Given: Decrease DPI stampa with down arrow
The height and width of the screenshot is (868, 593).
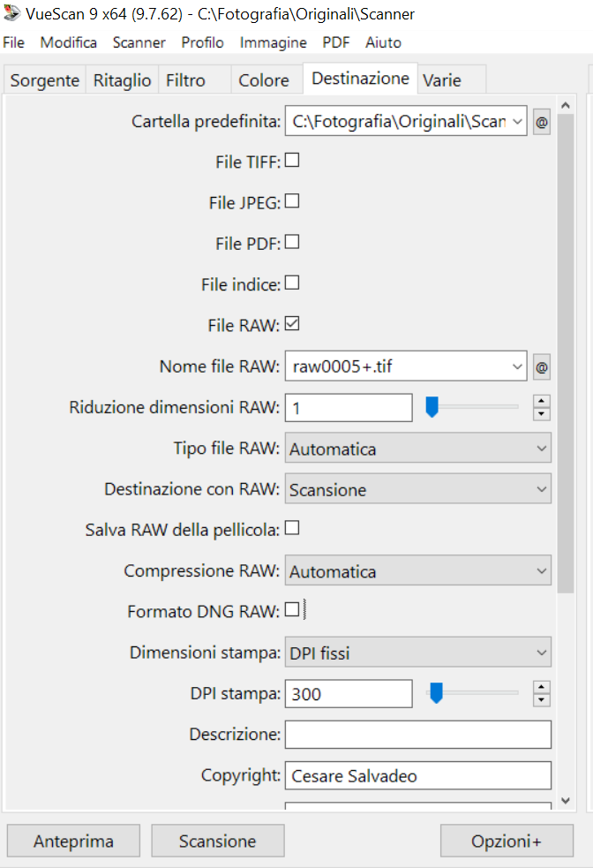Looking at the screenshot, I should (542, 700).
